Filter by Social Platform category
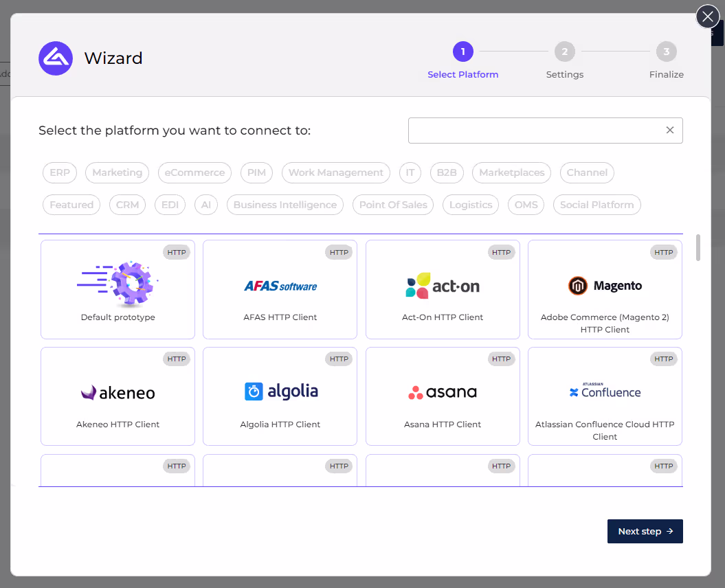The image size is (725, 588). (597, 205)
